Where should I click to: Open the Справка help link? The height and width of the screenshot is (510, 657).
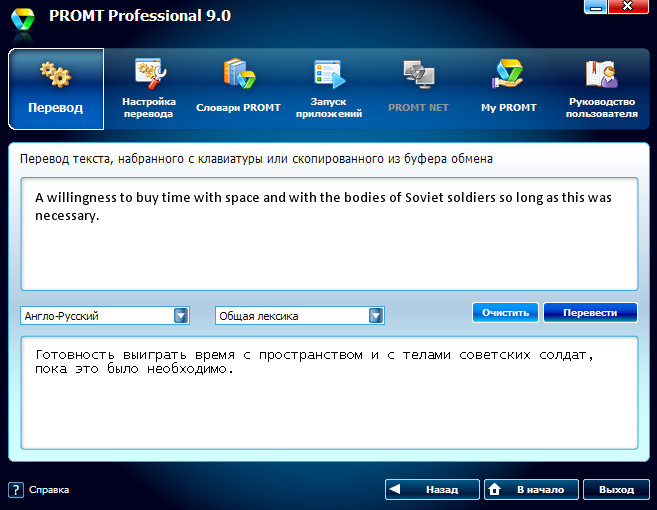pyautogui.click(x=49, y=489)
